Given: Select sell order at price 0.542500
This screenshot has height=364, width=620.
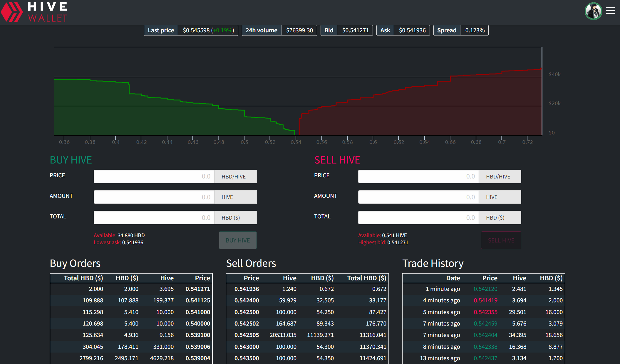Looking at the screenshot, I should tap(307, 312).
